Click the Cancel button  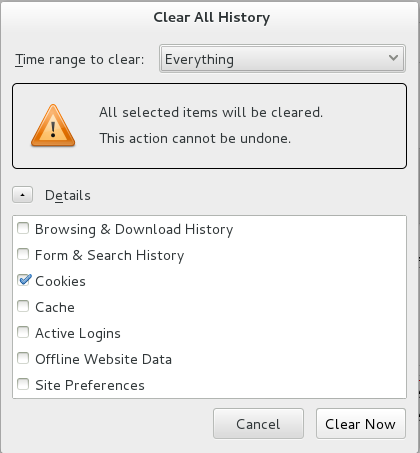coord(258,424)
